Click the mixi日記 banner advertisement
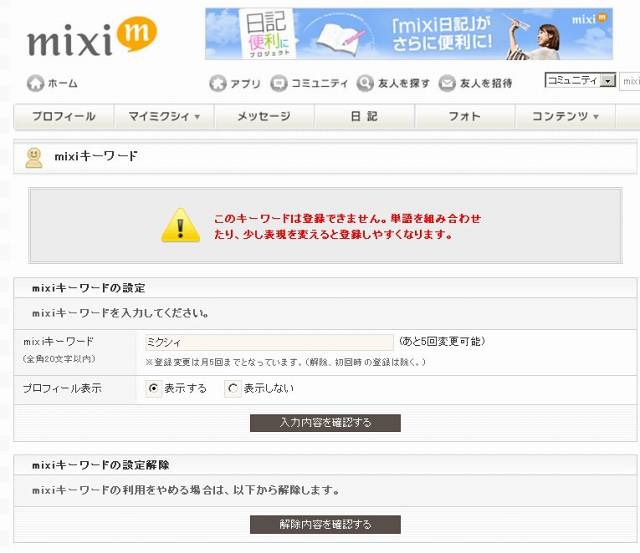Screen dimensions: 640x553 [409, 34]
